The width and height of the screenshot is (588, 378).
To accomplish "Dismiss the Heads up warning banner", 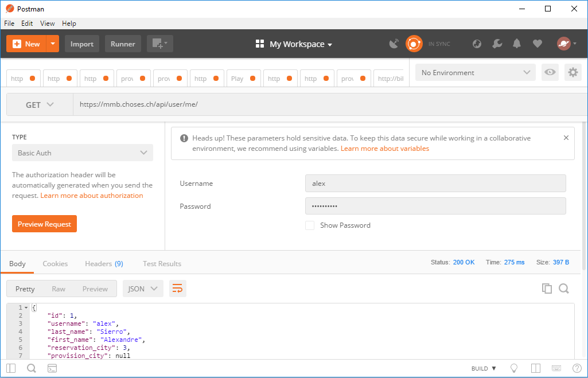I will coord(566,138).
